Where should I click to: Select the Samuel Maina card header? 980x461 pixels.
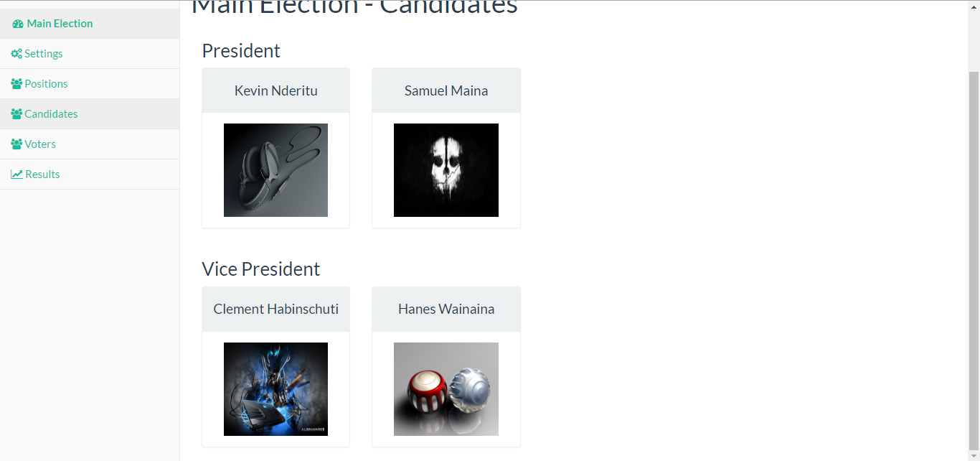click(x=446, y=90)
